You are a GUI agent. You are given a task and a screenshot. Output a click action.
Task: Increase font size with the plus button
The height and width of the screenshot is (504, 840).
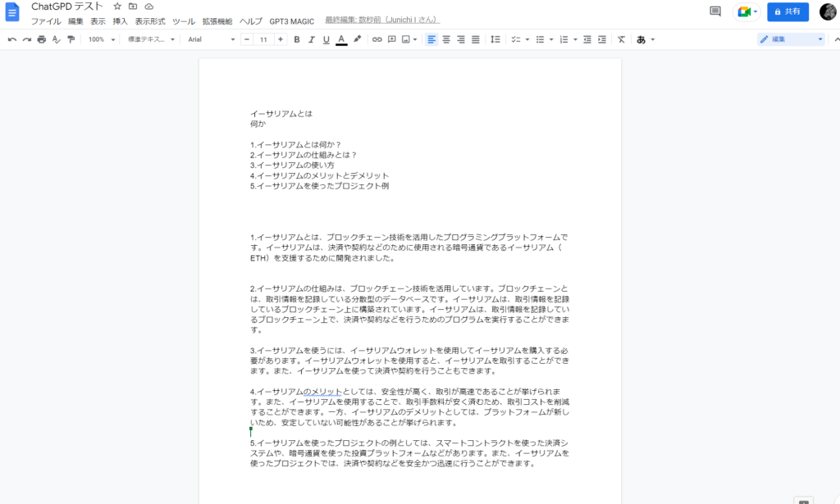(x=281, y=39)
